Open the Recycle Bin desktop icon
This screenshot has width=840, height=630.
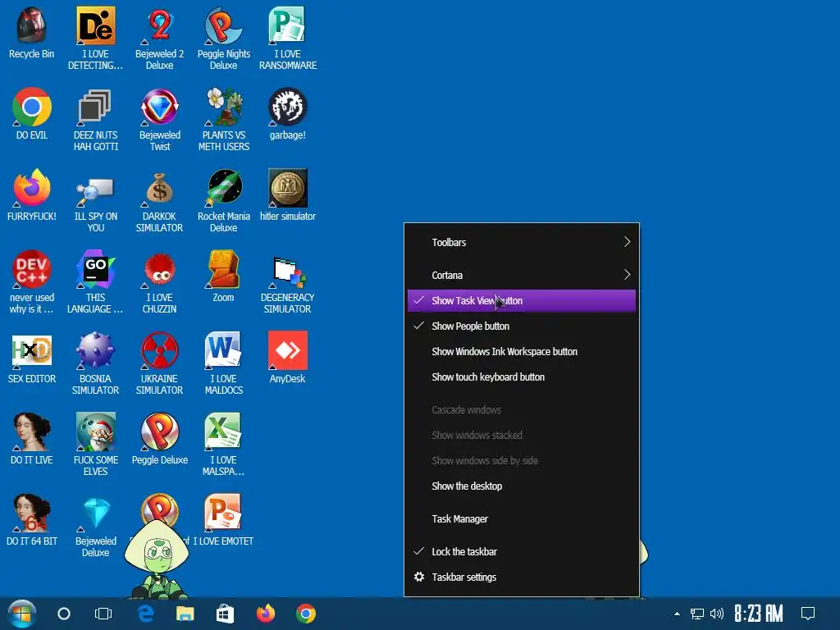click(x=32, y=25)
